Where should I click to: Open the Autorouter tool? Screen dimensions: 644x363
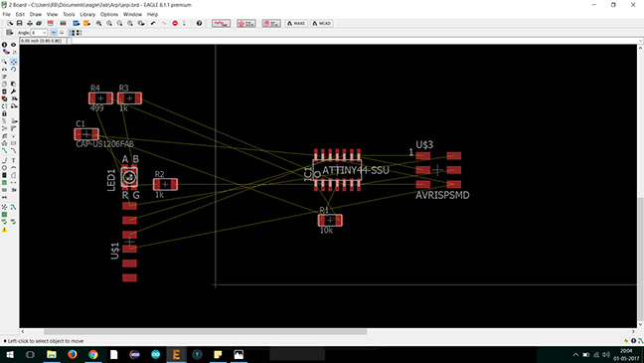click(14, 207)
